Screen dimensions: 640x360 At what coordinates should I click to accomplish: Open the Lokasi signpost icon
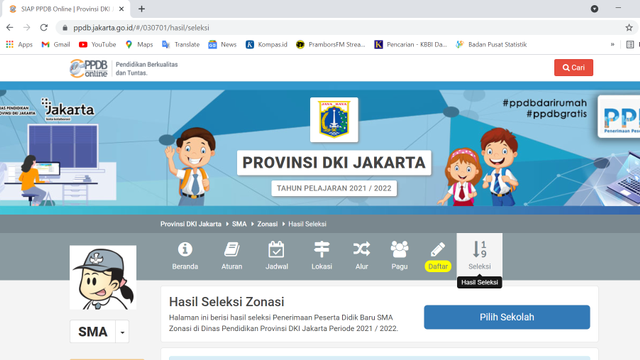coord(322,249)
